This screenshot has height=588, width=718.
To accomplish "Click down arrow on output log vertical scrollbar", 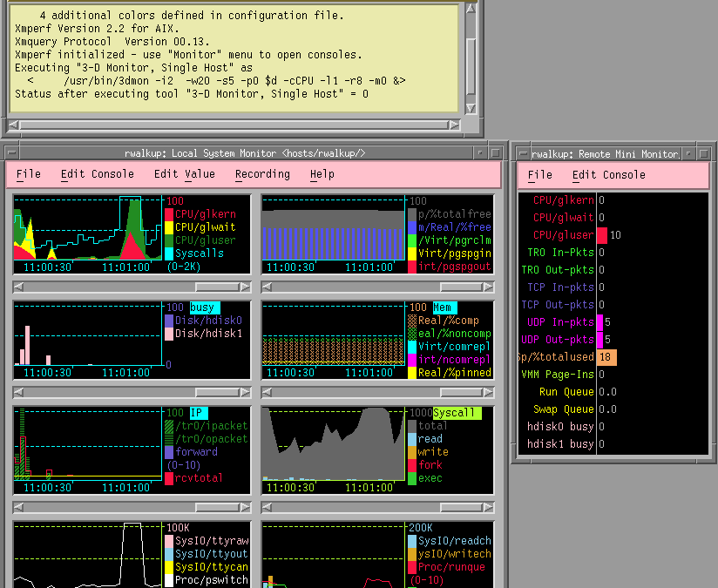I will [x=471, y=108].
